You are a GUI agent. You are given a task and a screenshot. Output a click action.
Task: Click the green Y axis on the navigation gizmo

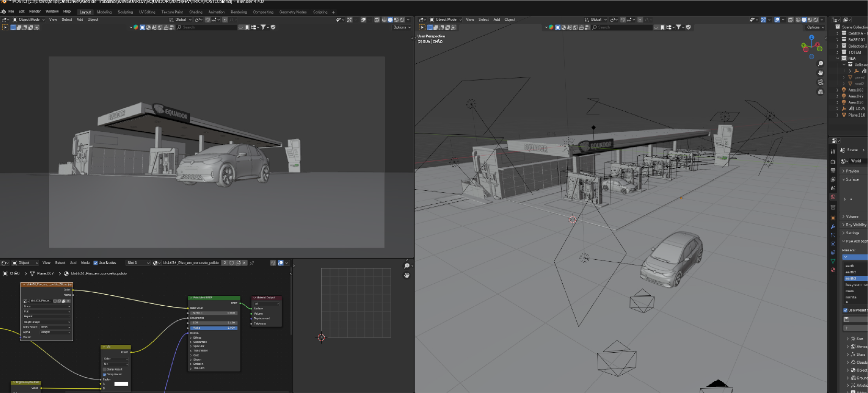point(804,45)
